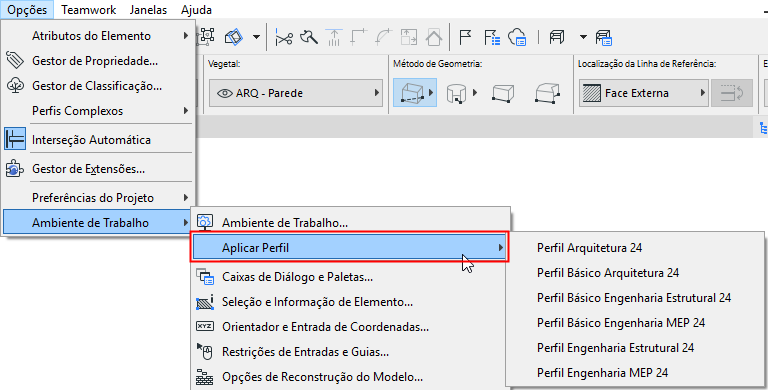Image resolution: width=768 pixels, height=390 pixels.
Task: Click greyed flip reference line button
Action: pyautogui.click(x=732, y=93)
